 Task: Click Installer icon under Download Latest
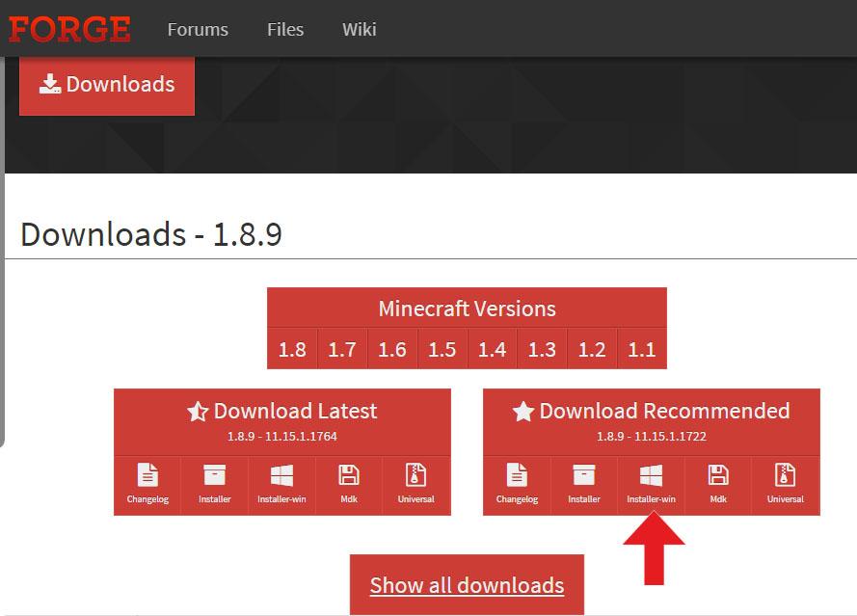coord(215,483)
